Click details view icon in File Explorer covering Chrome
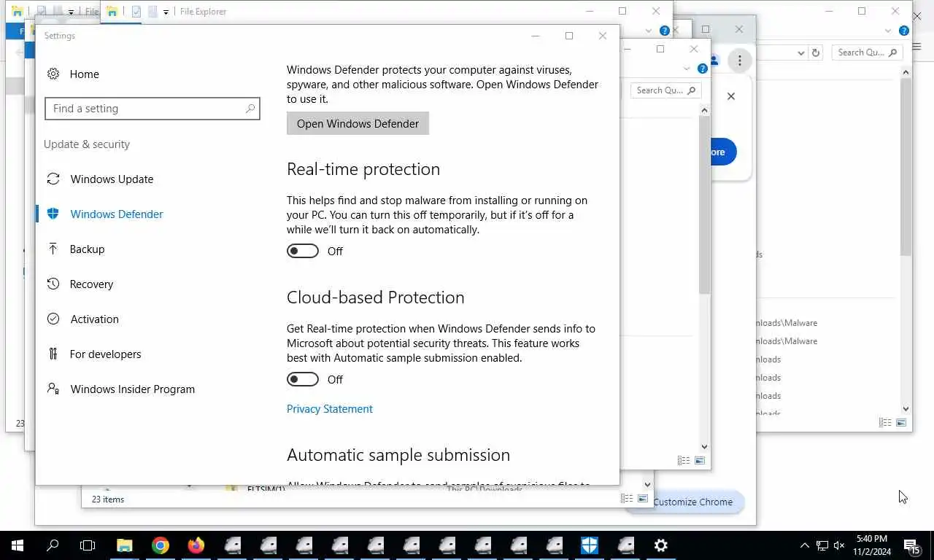 point(684,461)
